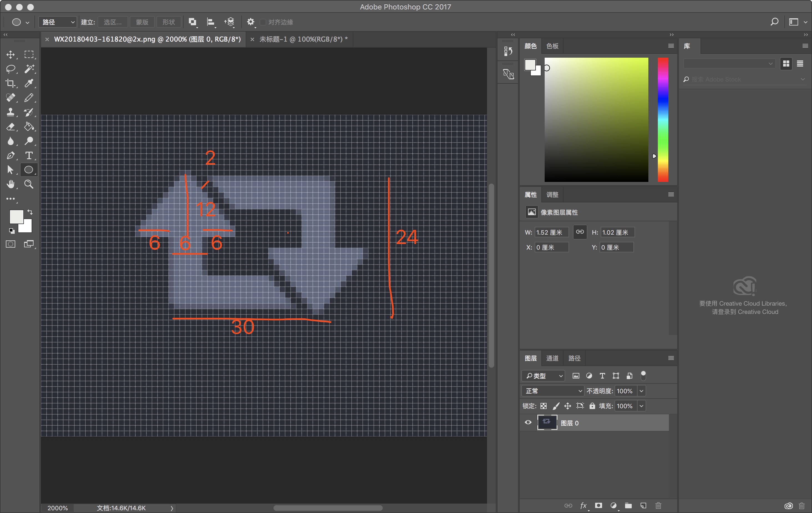
Task: Click the vertical hue spectrum slider
Action: pos(663,120)
